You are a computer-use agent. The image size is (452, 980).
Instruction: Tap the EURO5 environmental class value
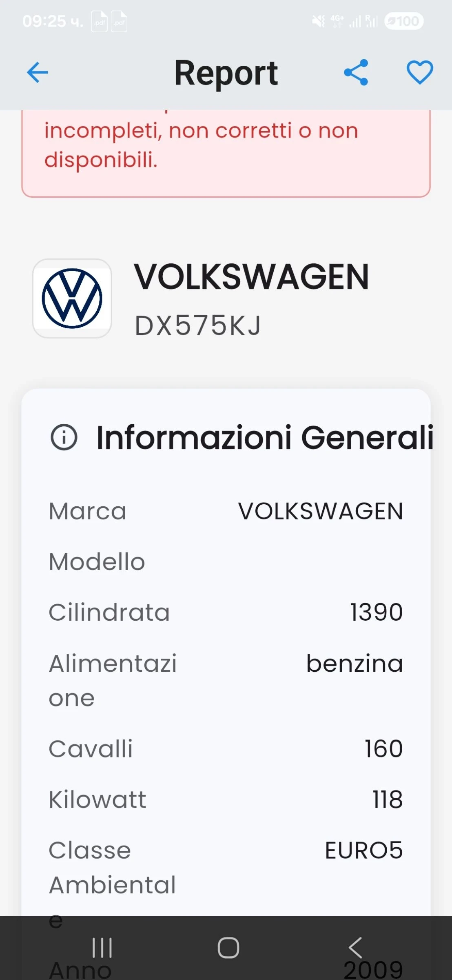point(363,850)
